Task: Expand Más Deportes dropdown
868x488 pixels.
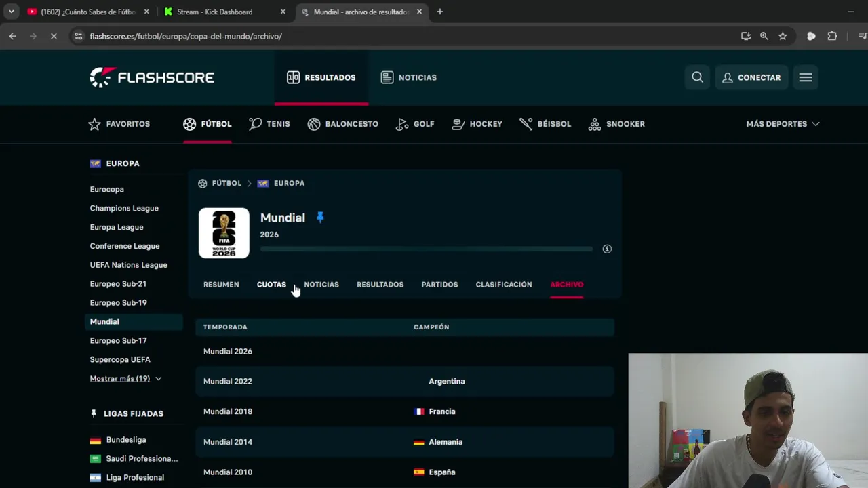Action: click(783, 124)
